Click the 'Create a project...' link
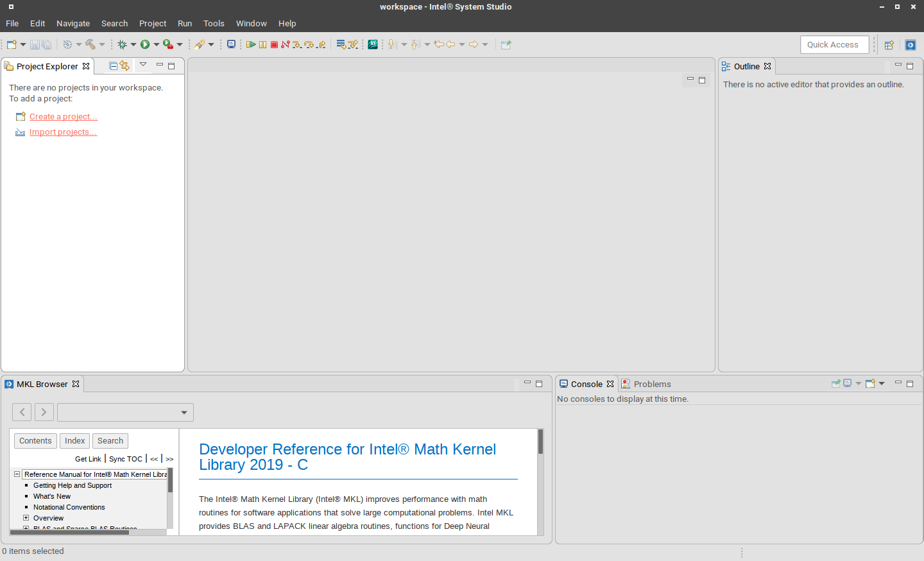924x561 pixels. [63, 116]
